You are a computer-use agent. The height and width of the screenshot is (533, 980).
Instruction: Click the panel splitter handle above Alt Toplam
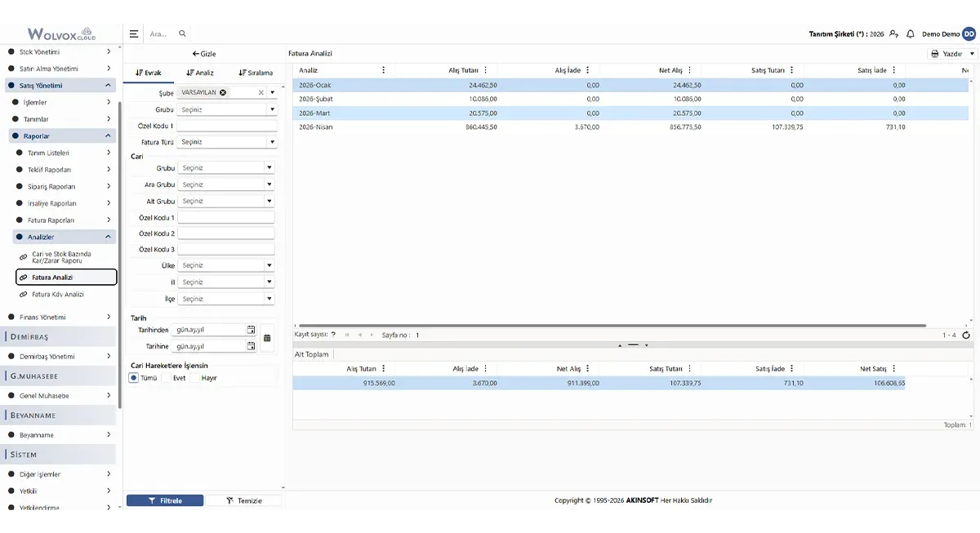click(633, 344)
